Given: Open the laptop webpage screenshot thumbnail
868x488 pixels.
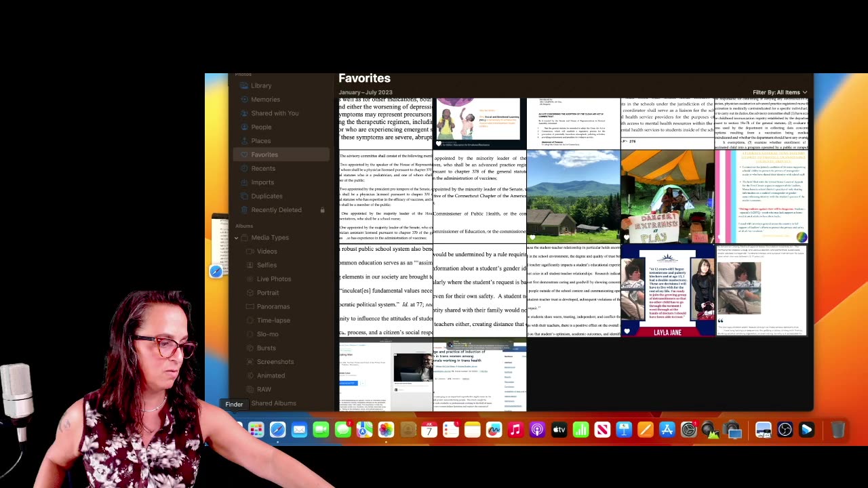Looking at the screenshot, I should coord(386,375).
